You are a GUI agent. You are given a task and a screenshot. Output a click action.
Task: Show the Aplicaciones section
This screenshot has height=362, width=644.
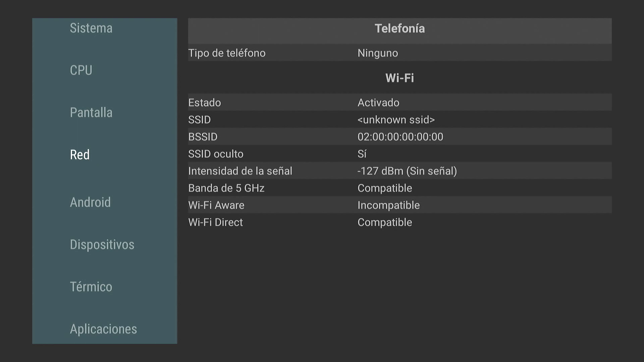(103, 329)
